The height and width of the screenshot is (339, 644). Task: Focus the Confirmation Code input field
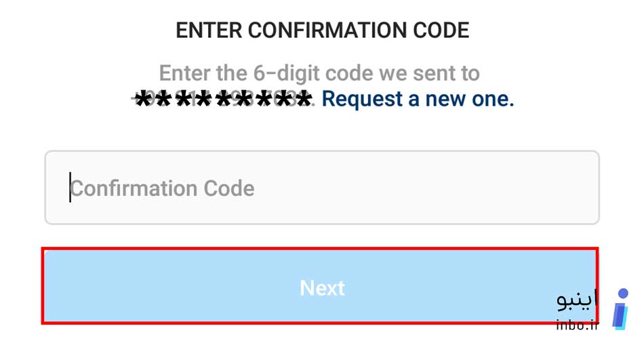click(322, 187)
